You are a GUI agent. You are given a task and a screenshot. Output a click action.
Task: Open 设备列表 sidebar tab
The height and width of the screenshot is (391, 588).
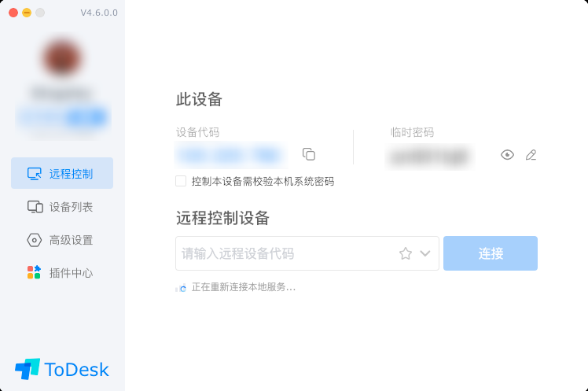tap(62, 207)
